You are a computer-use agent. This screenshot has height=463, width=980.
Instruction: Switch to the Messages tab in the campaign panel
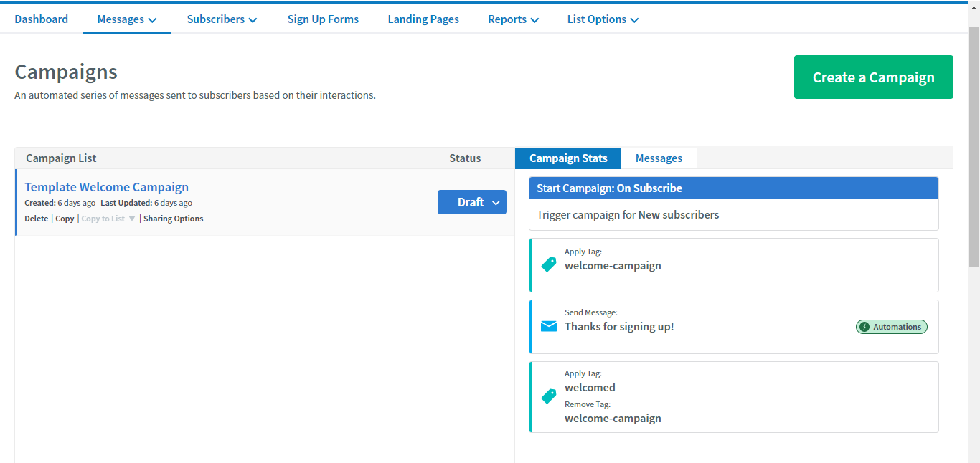[659, 158]
